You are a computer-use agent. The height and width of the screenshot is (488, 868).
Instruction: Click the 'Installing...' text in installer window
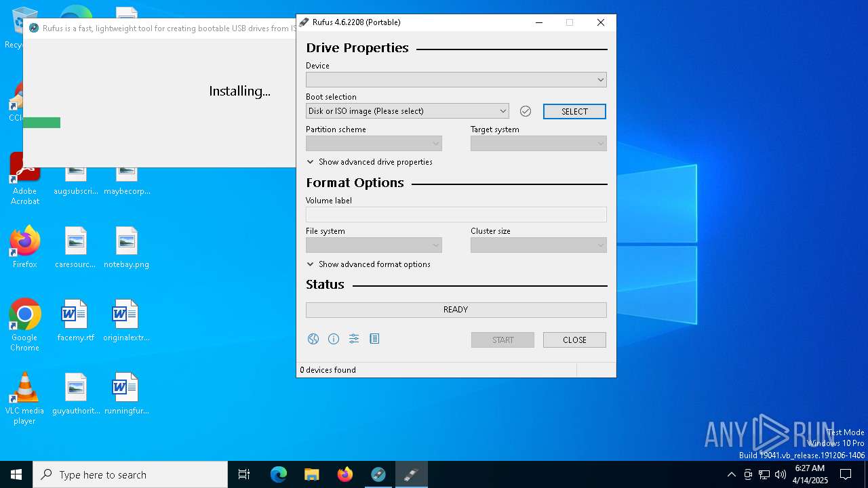[x=239, y=91]
